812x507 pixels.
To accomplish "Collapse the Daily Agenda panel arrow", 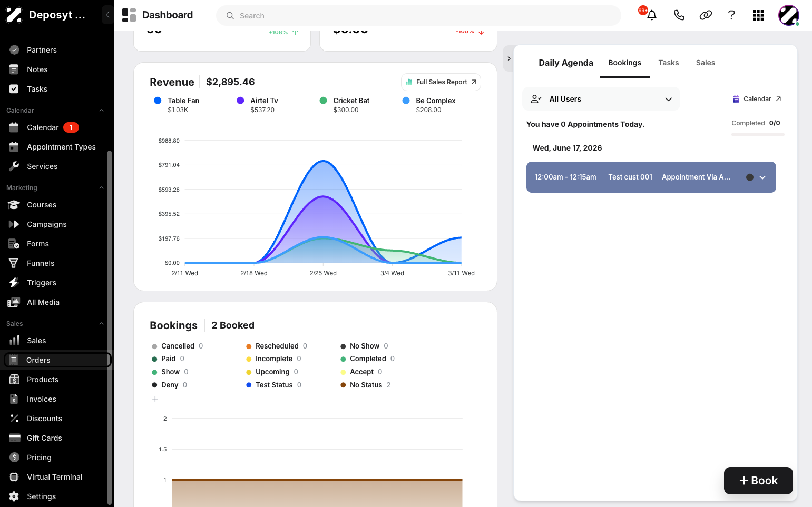I will pyautogui.click(x=508, y=58).
